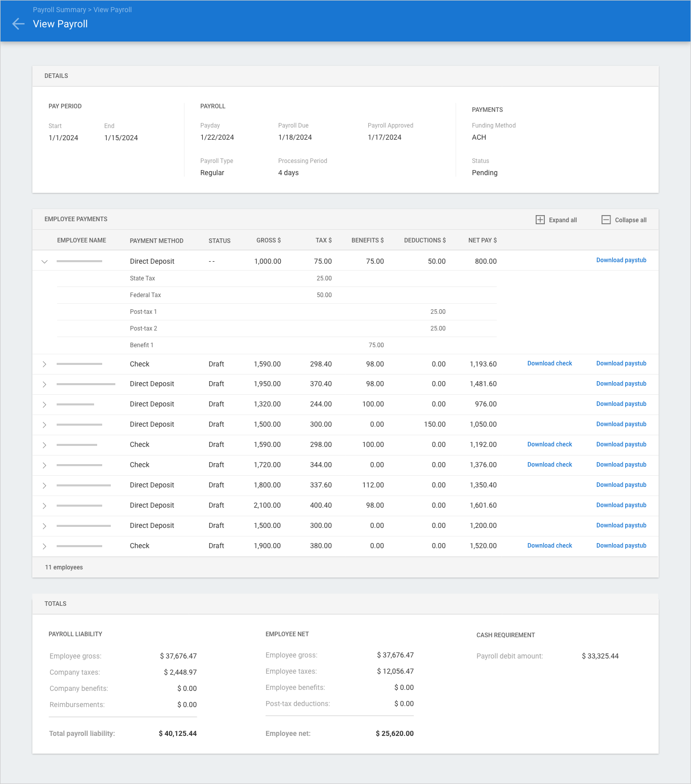Expand the employee row with gross 1,900.00
Image resolution: width=691 pixels, height=784 pixels.
(45, 546)
